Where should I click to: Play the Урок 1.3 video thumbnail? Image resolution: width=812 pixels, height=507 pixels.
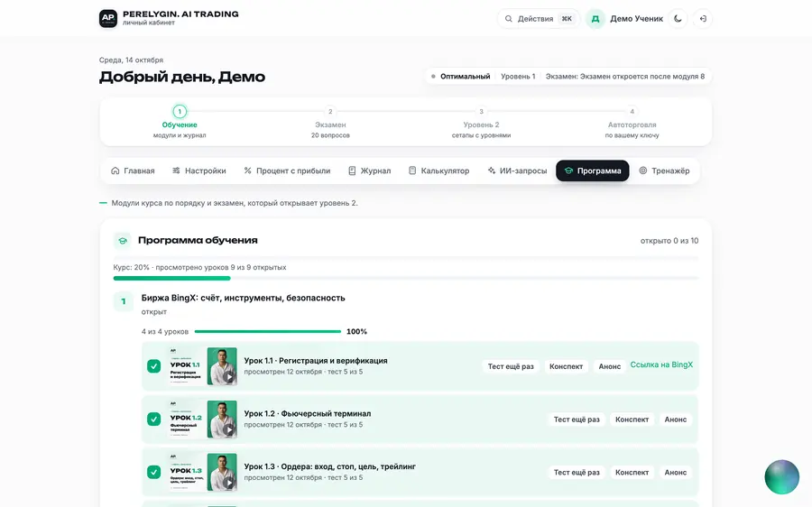[x=203, y=472]
